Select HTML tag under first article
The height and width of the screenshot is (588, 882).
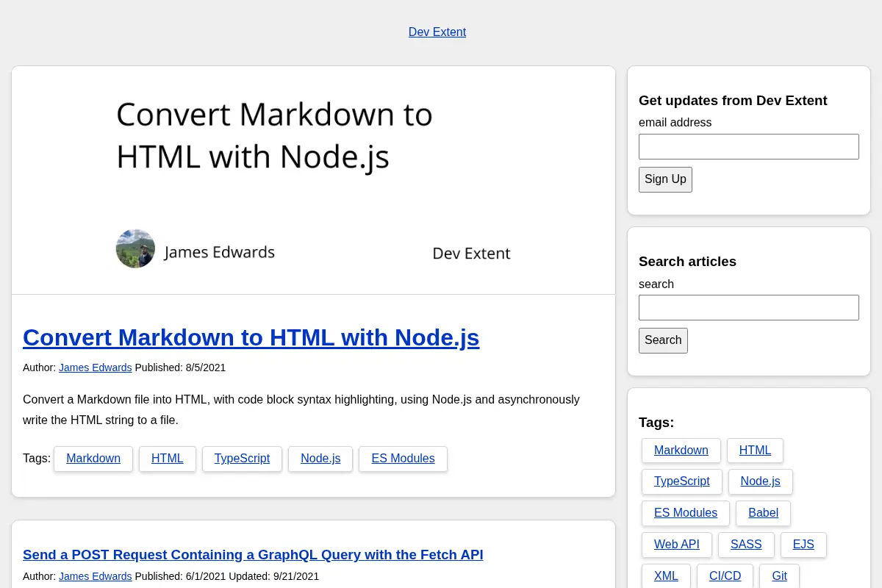pyautogui.click(x=168, y=459)
